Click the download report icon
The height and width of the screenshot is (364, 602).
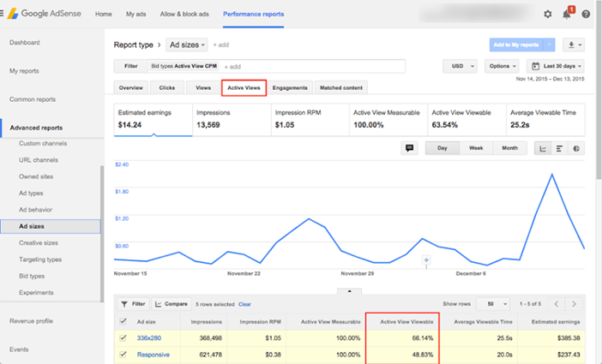[x=575, y=45]
